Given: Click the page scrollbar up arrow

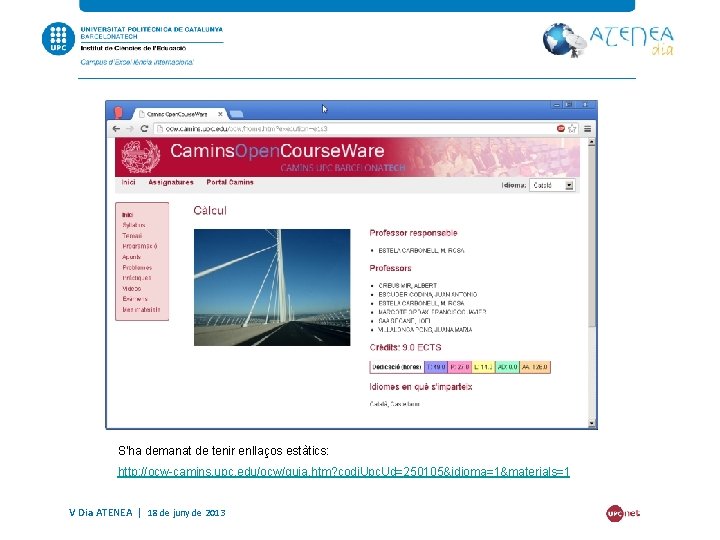Looking at the screenshot, I should pyautogui.click(x=591, y=142).
